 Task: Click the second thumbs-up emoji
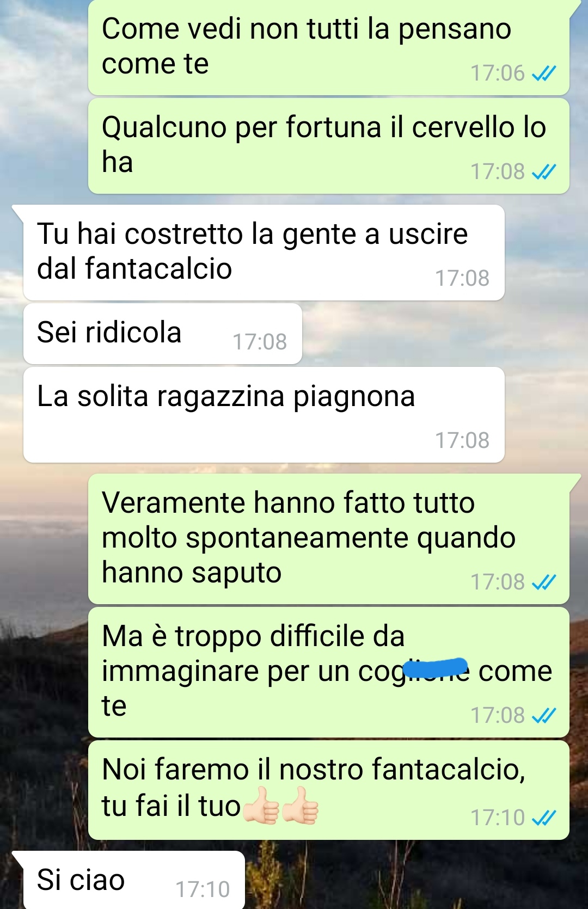[x=300, y=806]
